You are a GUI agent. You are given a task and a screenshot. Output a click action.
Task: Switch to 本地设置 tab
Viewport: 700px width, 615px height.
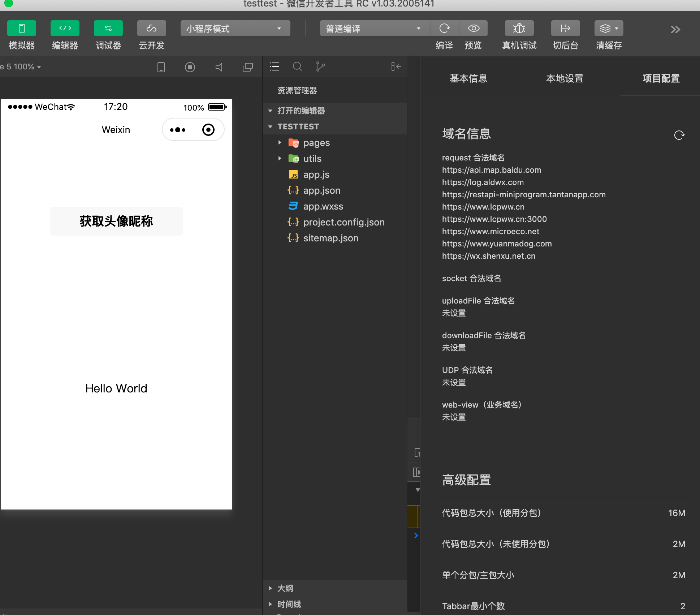[x=565, y=78]
